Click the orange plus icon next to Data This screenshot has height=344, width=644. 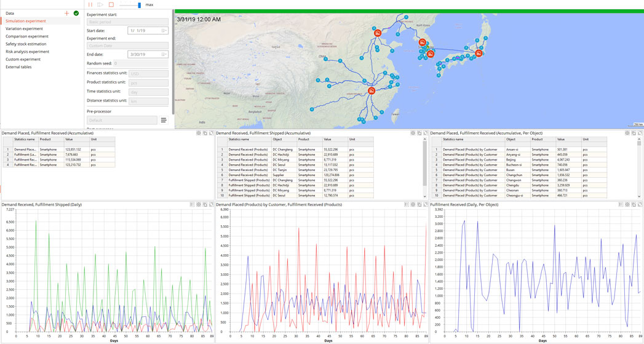pyautogui.click(x=66, y=13)
